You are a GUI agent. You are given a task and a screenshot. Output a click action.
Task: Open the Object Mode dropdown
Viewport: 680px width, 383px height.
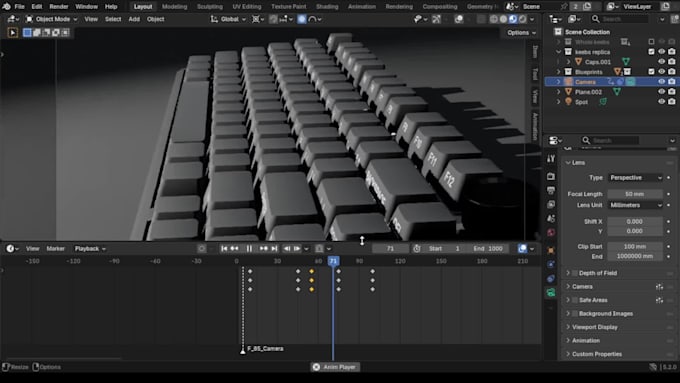(51, 19)
